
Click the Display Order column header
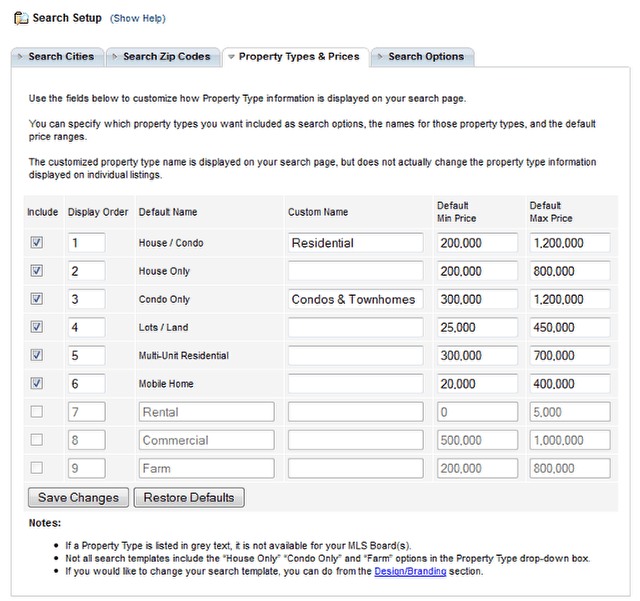(98, 212)
